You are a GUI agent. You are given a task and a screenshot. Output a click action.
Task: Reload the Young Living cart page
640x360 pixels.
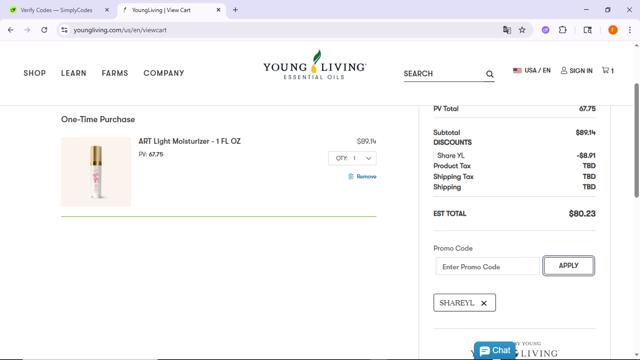[44, 30]
